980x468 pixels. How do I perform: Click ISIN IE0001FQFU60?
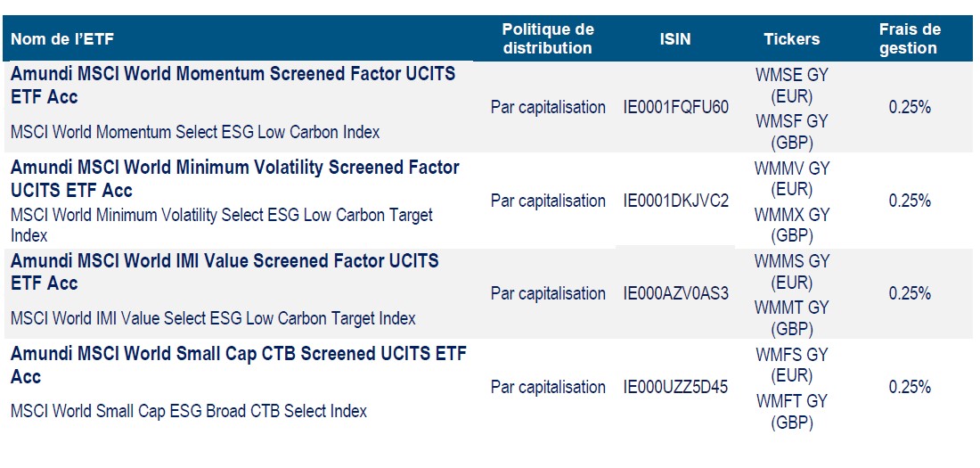point(676,108)
